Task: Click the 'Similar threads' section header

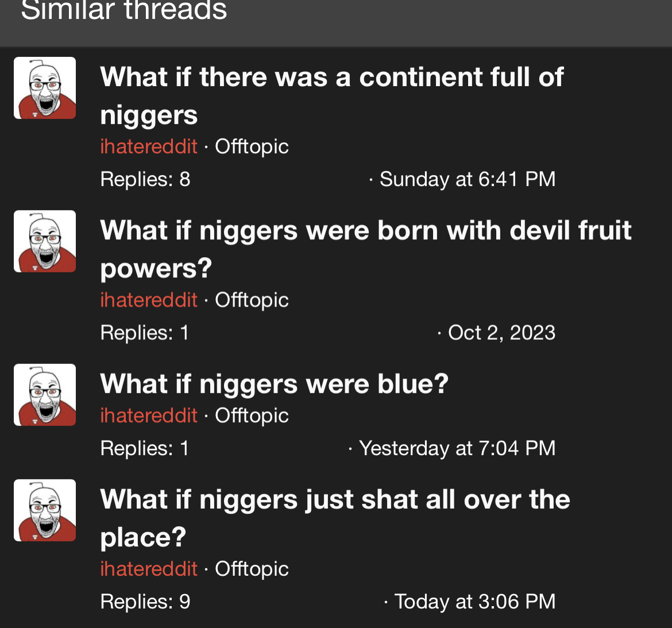Action: (x=124, y=9)
